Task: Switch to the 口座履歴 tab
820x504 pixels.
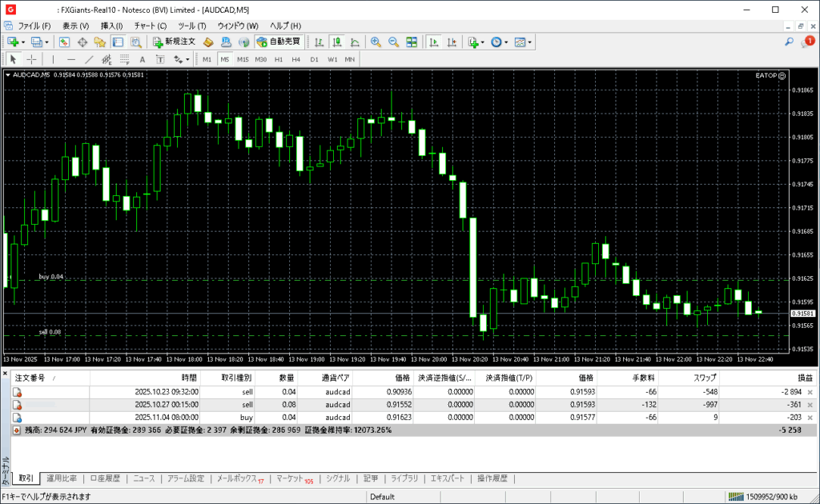Action: tap(104, 478)
